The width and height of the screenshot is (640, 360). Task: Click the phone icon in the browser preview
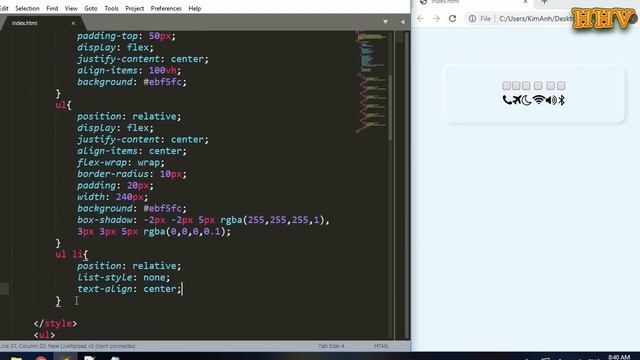[507, 100]
